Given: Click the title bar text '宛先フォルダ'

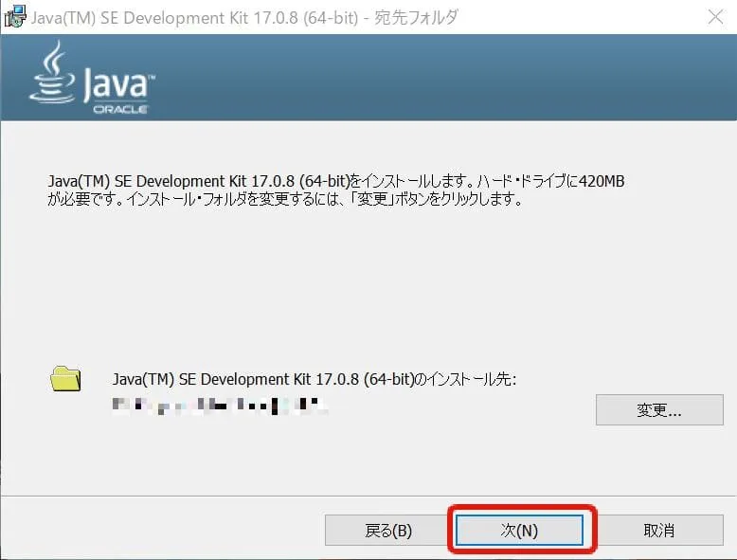Looking at the screenshot, I should point(416,17).
